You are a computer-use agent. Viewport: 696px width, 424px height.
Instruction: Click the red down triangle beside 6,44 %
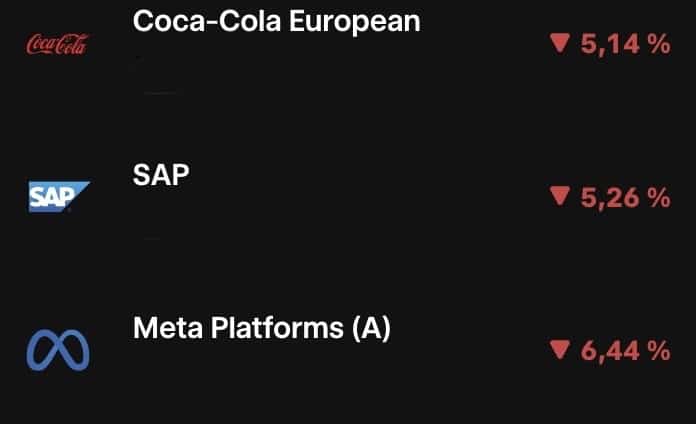(560, 350)
